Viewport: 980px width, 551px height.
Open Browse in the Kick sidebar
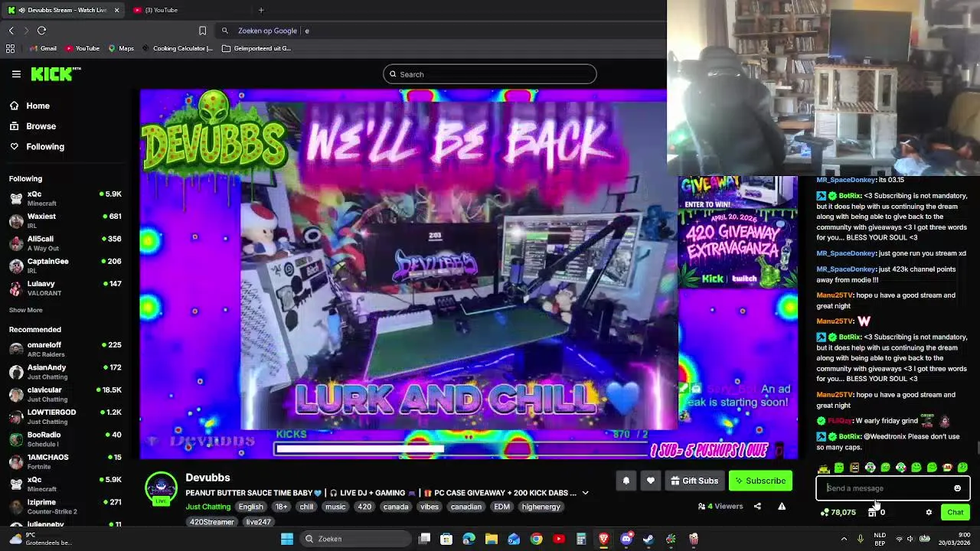pos(32,126)
